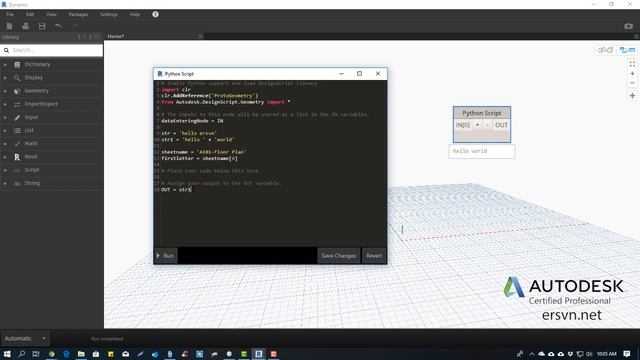Click the 10:05 AM taskbar clock

point(607,354)
